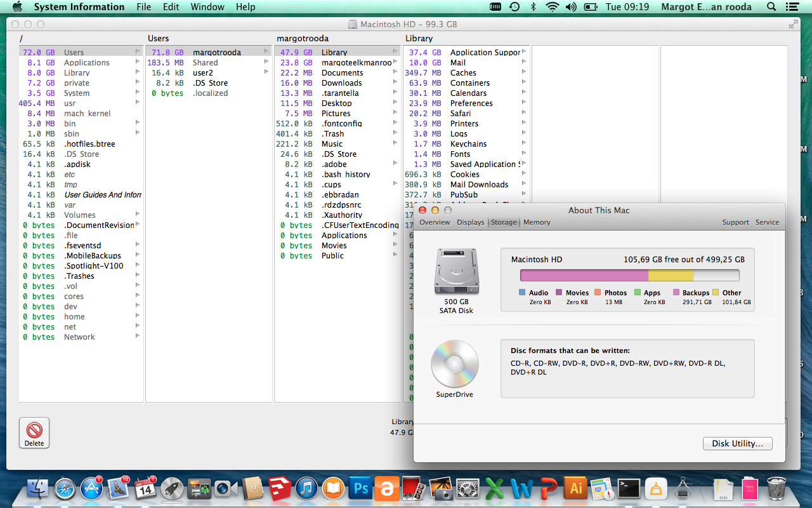The height and width of the screenshot is (508, 812).
Task: Open the App Store dock icon
Action: tap(91, 488)
